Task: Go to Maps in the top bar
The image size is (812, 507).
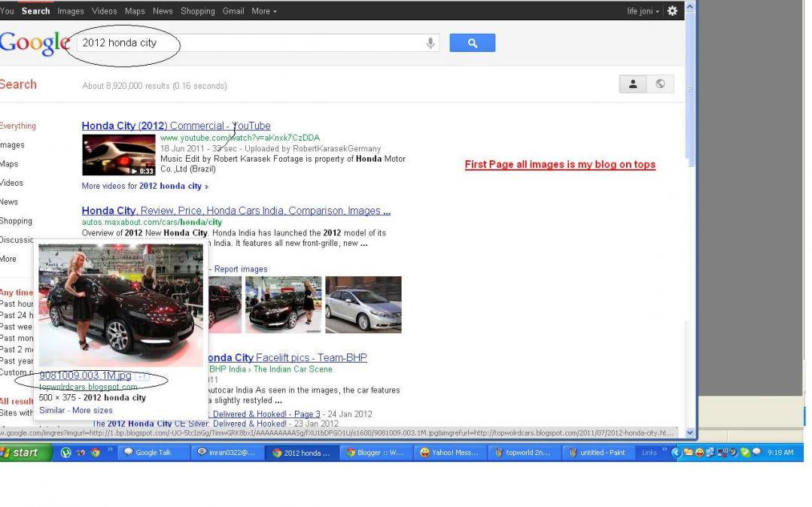Action: [135, 11]
